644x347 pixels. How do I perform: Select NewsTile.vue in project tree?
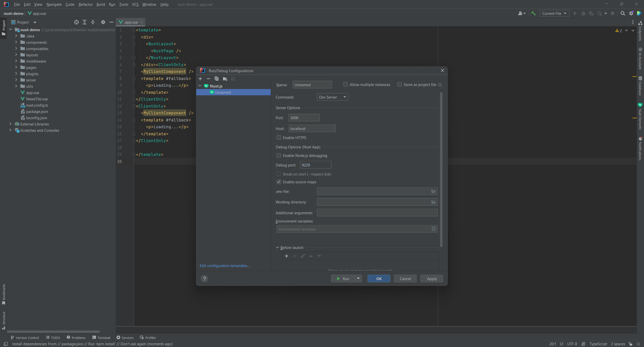pyautogui.click(x=37, y=99)
